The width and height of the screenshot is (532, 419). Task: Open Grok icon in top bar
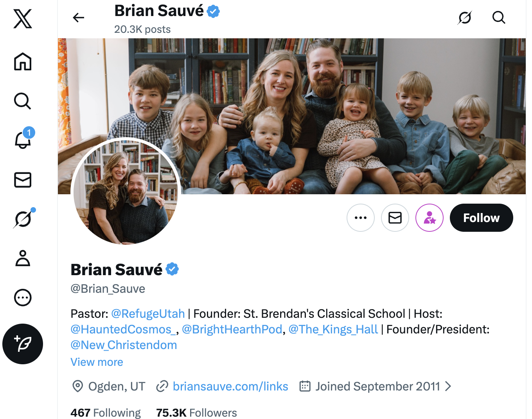click(465, 18)
